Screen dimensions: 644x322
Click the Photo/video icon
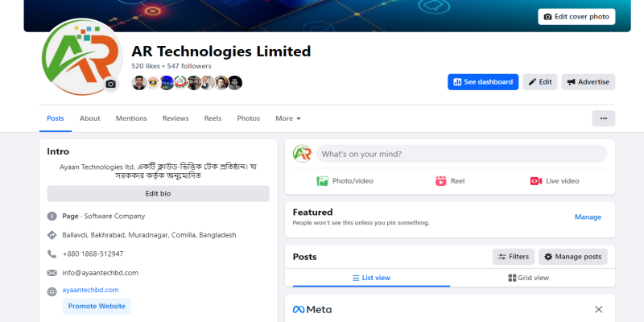322,181
